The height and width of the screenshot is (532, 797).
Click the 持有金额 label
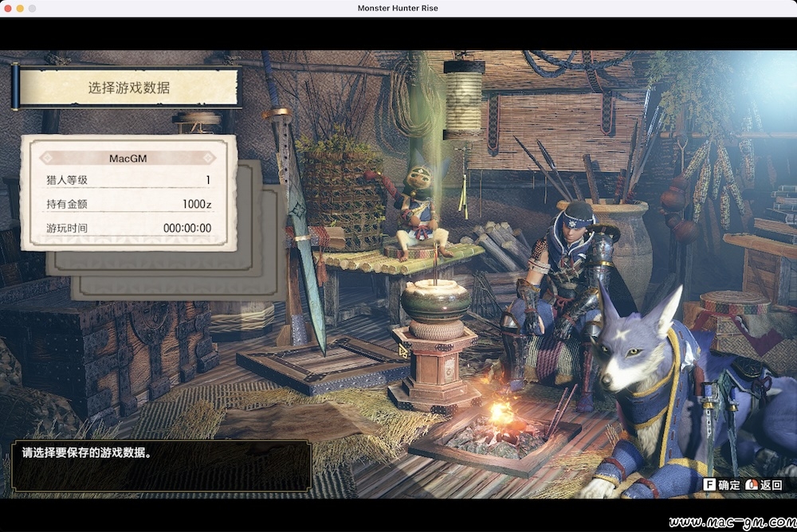[67, 204]
